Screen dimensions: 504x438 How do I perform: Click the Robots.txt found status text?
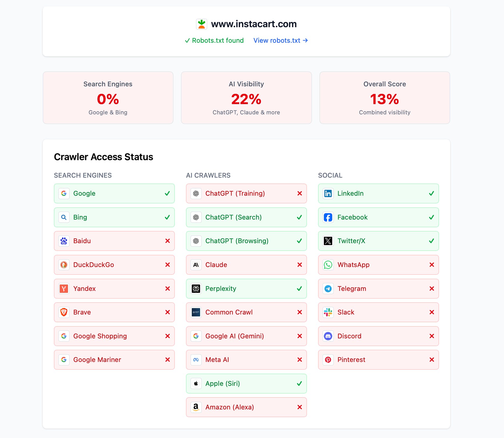coord(214,41)
